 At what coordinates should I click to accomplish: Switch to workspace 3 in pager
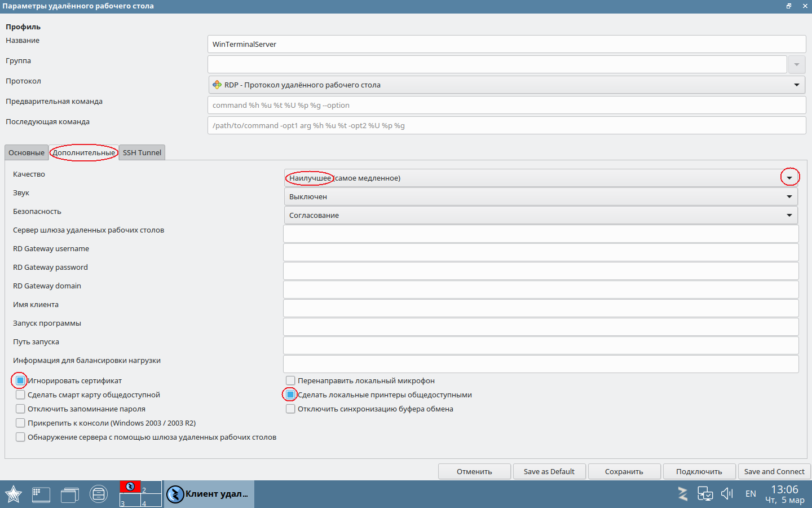130,500
